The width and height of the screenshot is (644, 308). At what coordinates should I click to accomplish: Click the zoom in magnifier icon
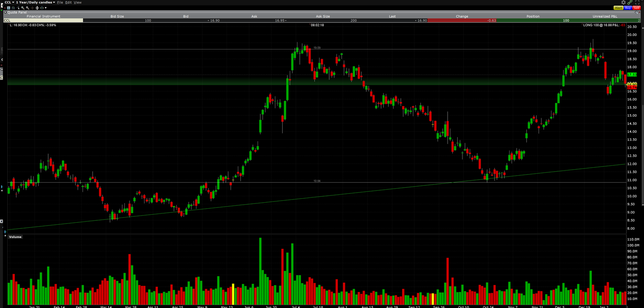pyautogui.click(x=23, y=8)
